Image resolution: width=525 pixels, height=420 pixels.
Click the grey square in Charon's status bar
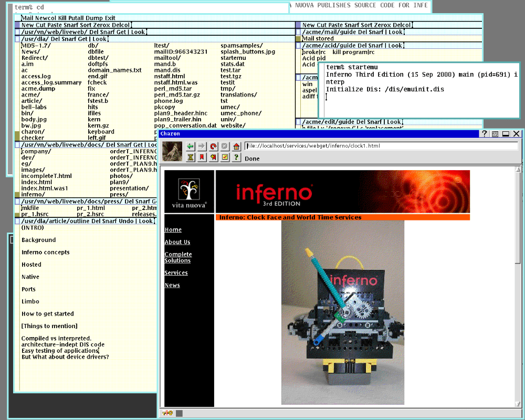pyautogui.click(x=180, y=413)
